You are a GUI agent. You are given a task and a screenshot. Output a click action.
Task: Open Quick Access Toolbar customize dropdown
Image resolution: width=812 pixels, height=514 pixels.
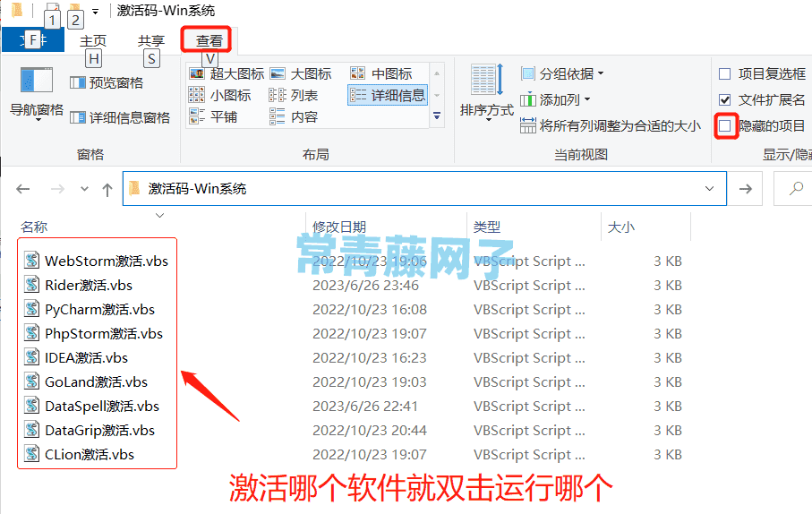point(95,11)
